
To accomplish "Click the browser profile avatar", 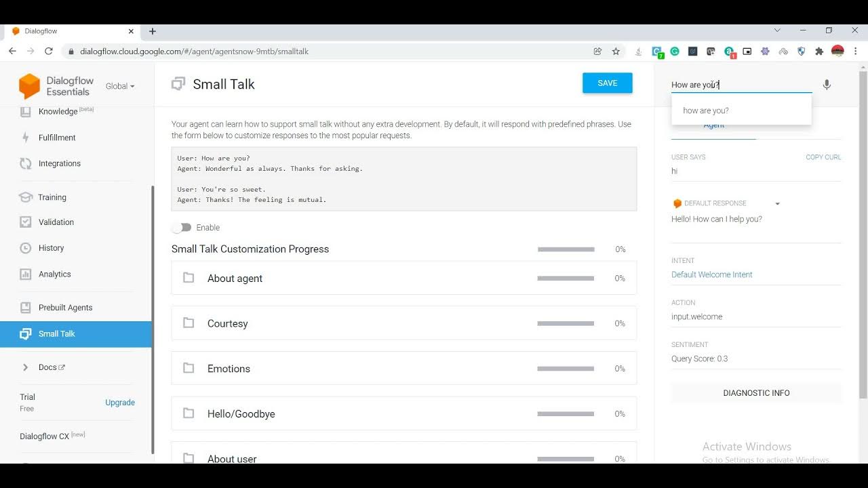I will 837,51.
